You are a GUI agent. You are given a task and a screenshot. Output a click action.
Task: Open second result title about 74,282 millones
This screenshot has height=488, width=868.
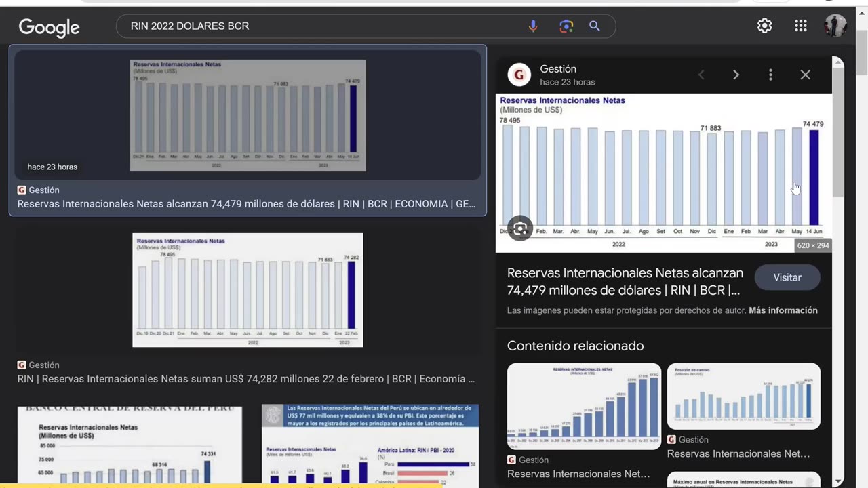tap(246, 379)
